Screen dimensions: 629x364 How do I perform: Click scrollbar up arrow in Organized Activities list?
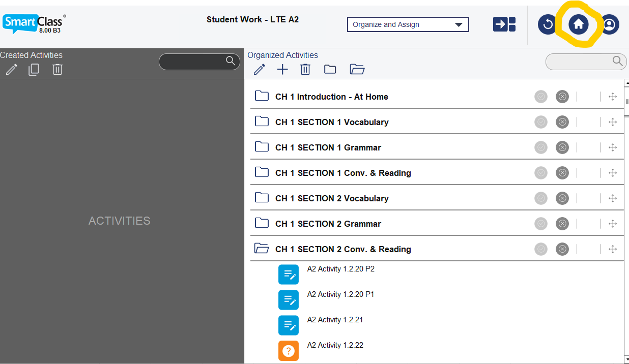point(626,83)
